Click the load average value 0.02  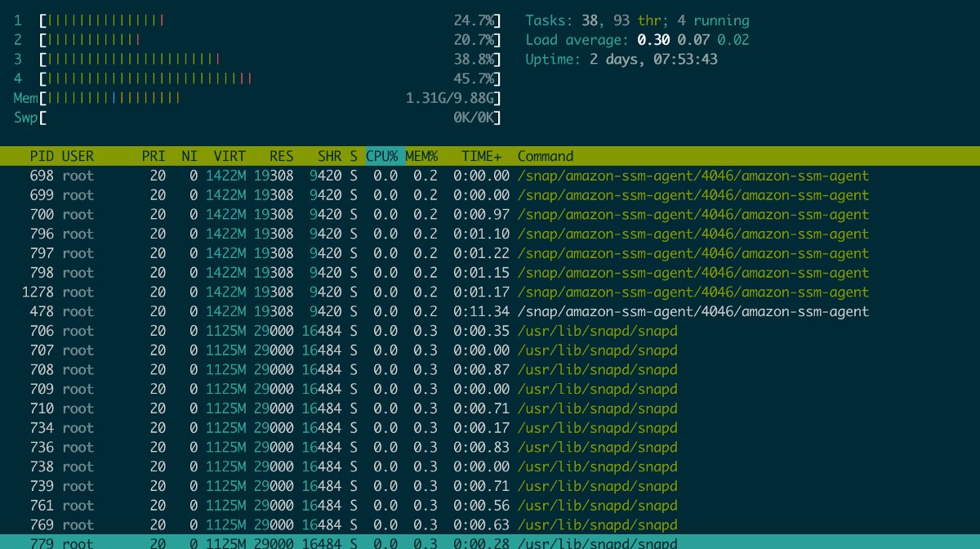click(x=733, y=39)
